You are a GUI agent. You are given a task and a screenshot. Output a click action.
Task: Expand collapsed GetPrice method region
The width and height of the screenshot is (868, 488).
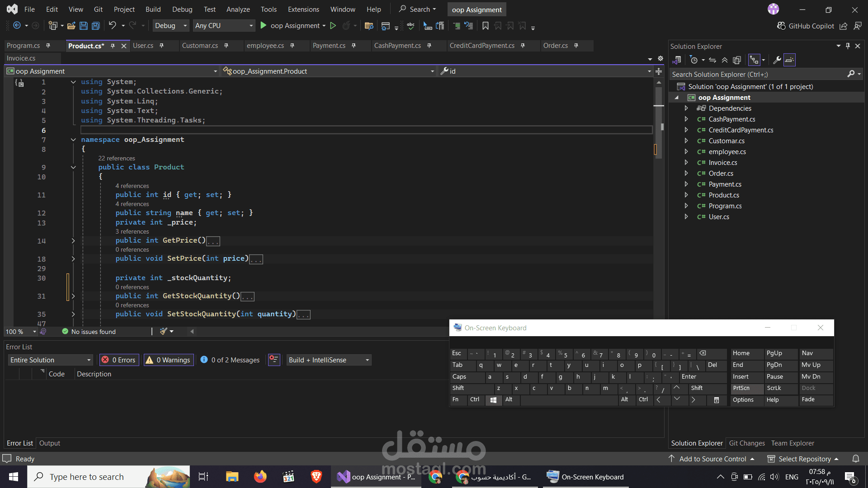pyautogui.click(x=73, y=241)
